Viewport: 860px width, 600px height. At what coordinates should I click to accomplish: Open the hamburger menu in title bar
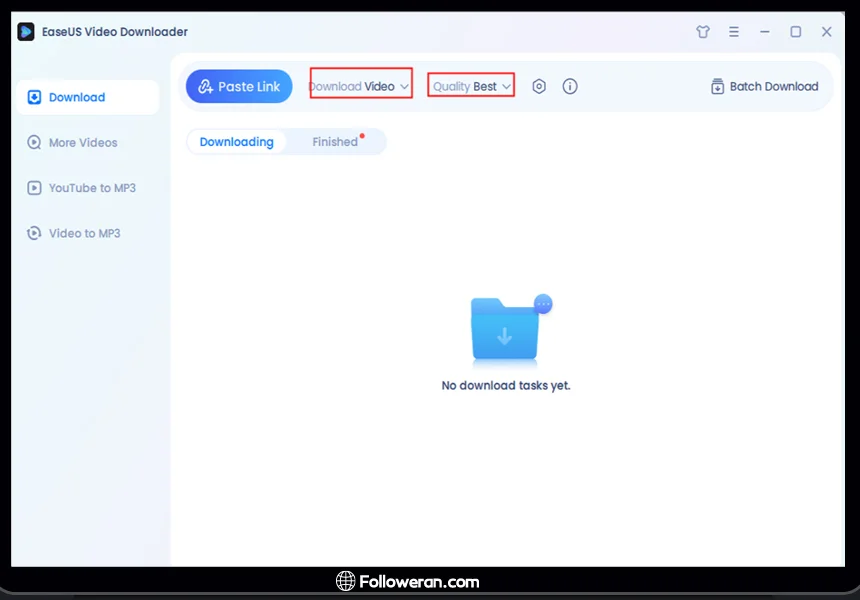coord(734,32)
